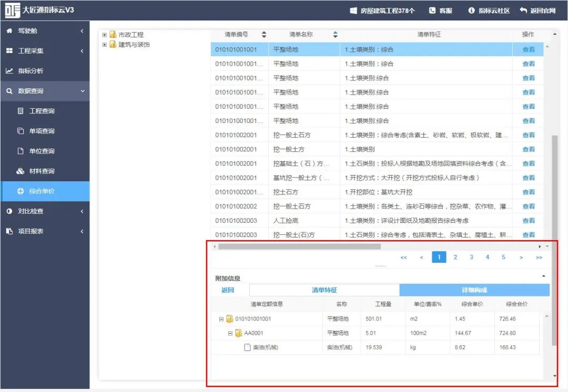Sort by 清单编号 column arrows

click(x=264, y=34)
